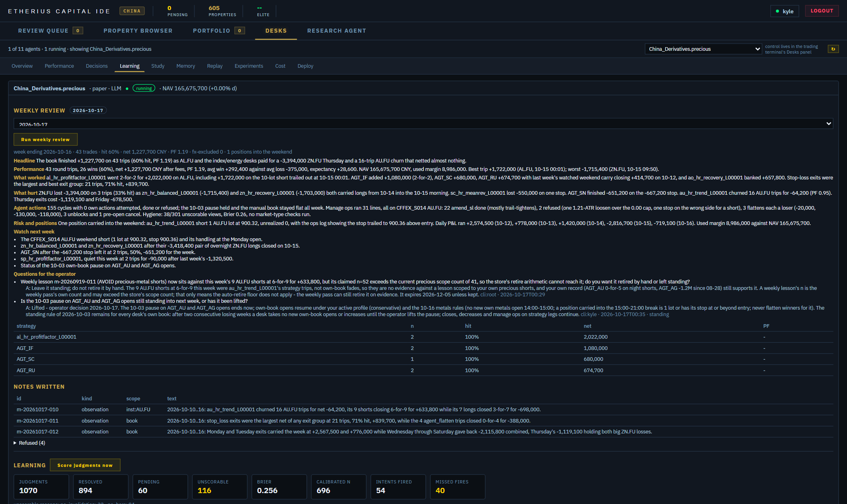Click the 0 Pending counter
Screen dimensions: 847x504
177,11
